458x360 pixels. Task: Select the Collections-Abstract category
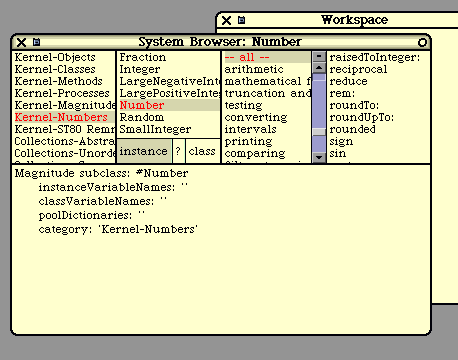click(63, 141)
